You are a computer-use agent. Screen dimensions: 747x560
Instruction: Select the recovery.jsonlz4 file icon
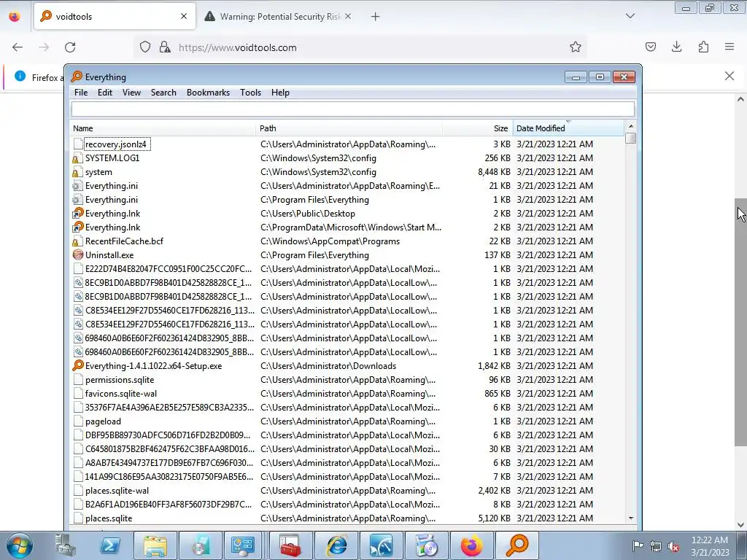coord(77,144)
